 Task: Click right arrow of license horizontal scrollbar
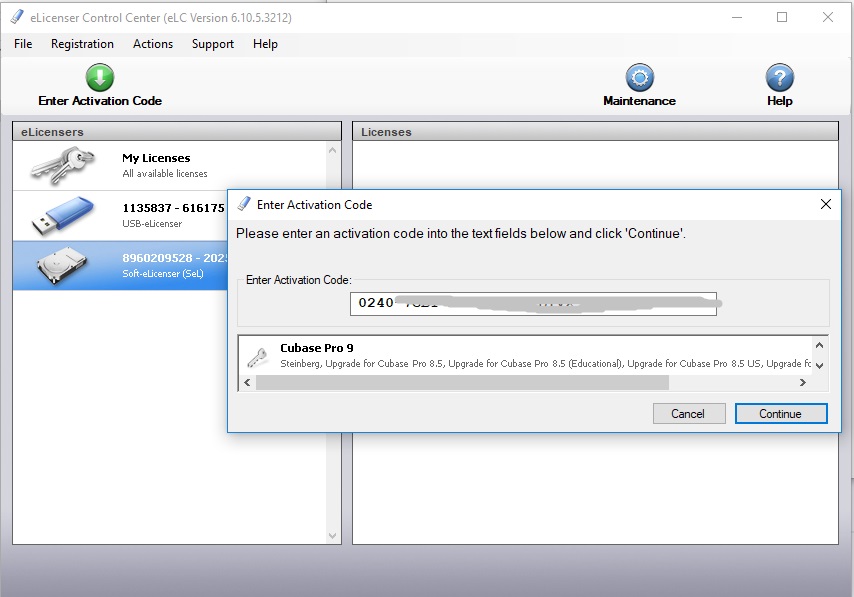[x=803, y=382]
